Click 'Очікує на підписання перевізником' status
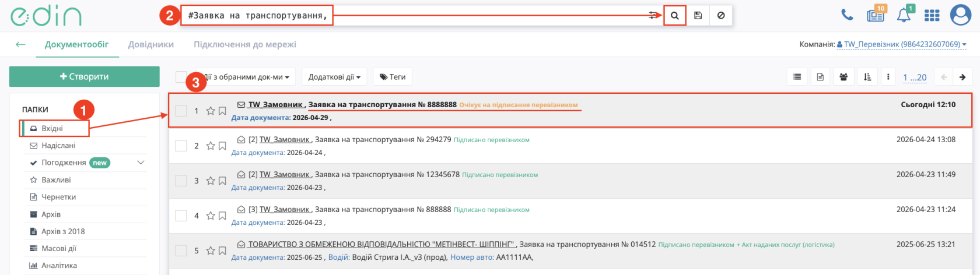980x275 pixels. click(519, 105)
